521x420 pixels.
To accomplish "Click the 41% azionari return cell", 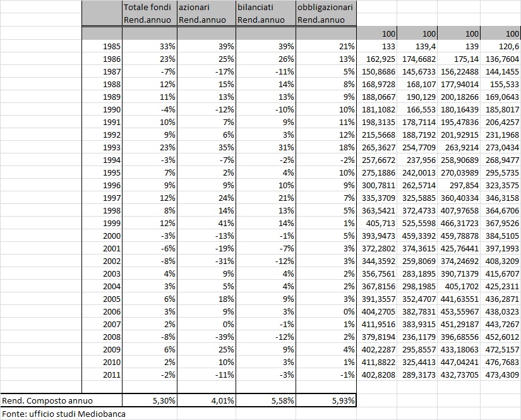I will click(206, 241).
